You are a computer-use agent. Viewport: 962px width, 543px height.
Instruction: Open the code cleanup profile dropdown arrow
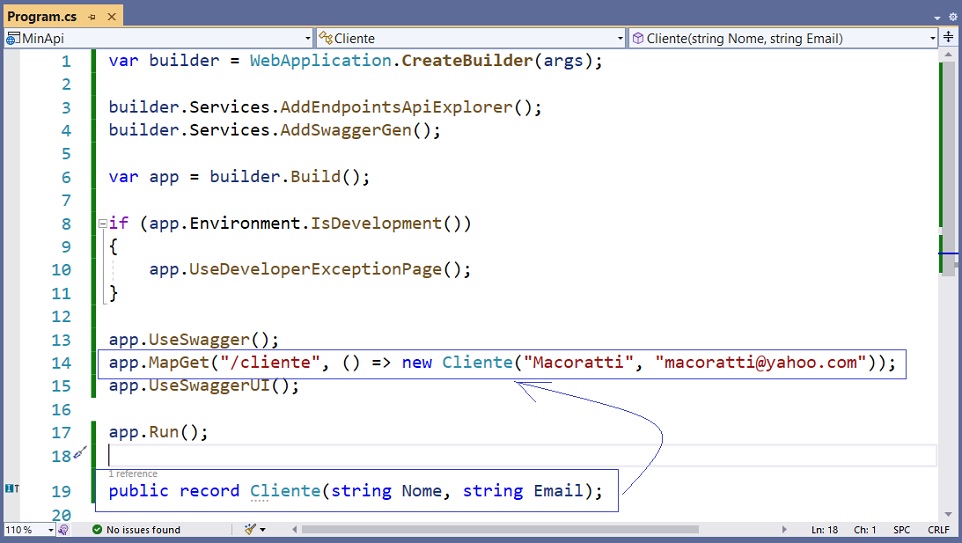point(263,530)
